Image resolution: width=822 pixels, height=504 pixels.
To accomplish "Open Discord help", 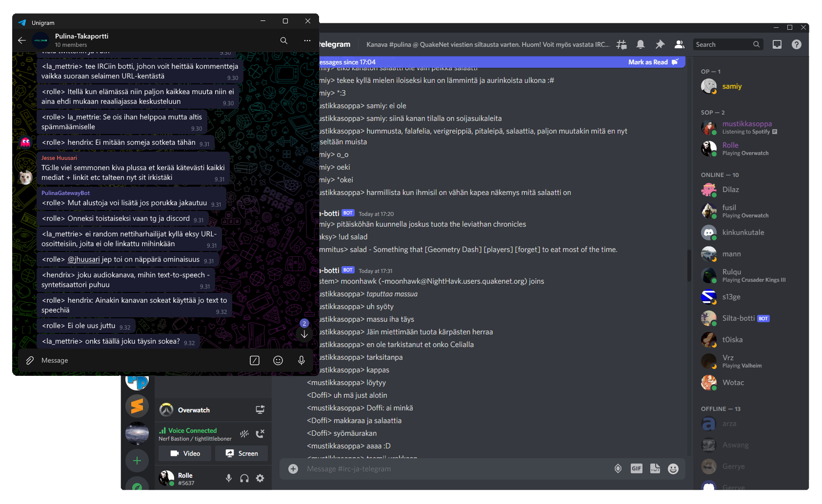I will pyautogui.click(x=797, y=44).
